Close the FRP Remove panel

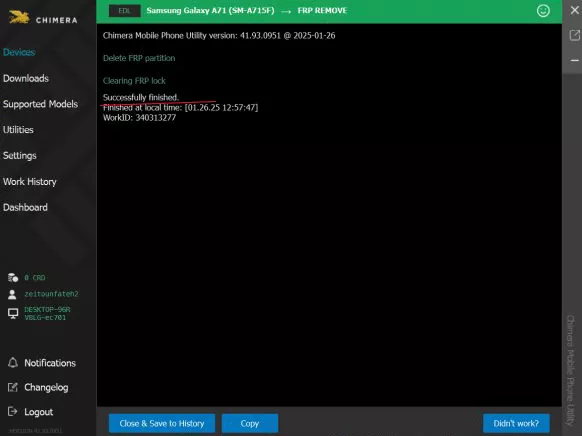pyautogui.click(x=574, y=10)
